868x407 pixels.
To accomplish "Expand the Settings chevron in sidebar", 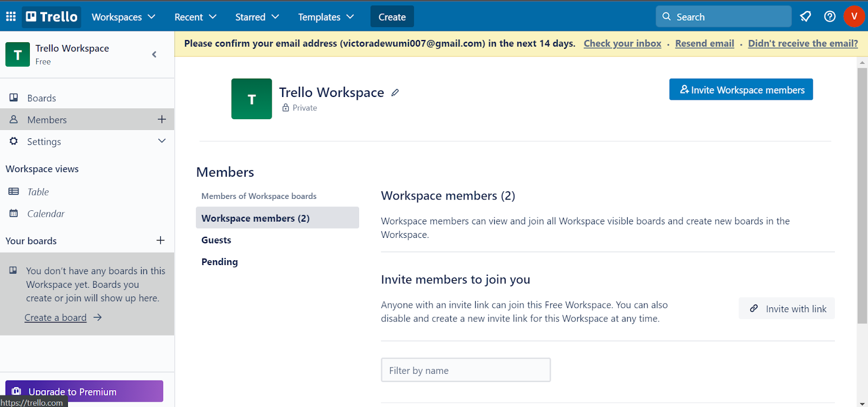I will [x=162, y=141].
